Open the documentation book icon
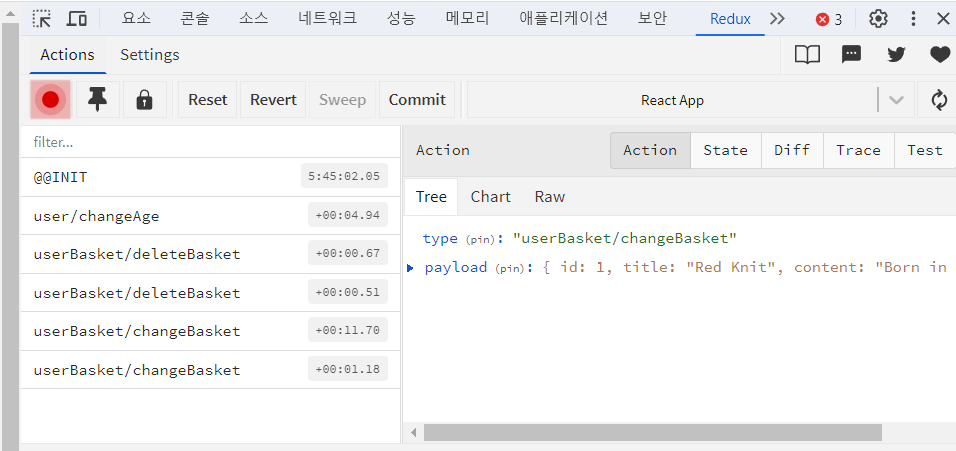Image resolution: width=956 pixels, height=451 pixels. tap(807, 55)
